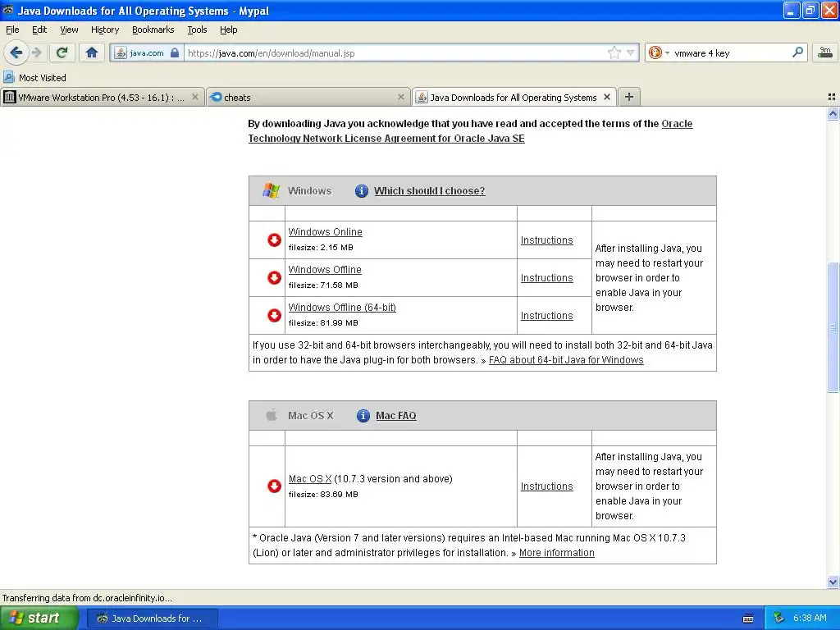Open the Tools menu
Screen dimensions: 840x630
click(x=197, y=30)
